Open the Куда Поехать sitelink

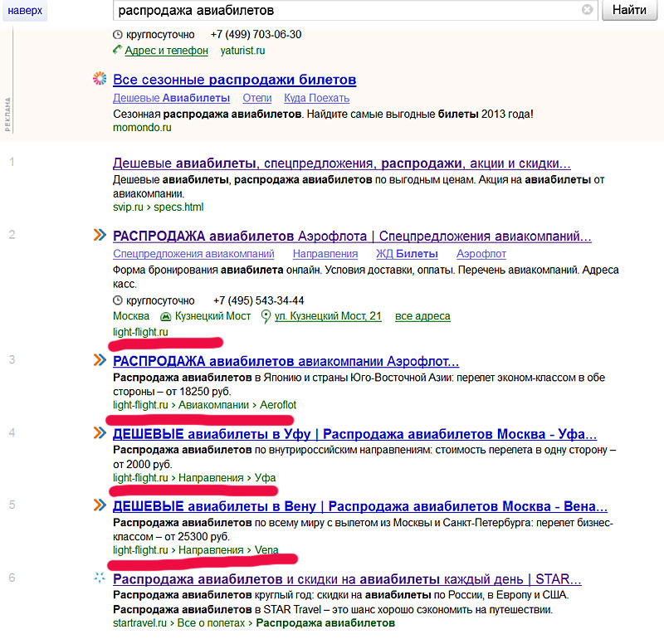tap(305, 98)
